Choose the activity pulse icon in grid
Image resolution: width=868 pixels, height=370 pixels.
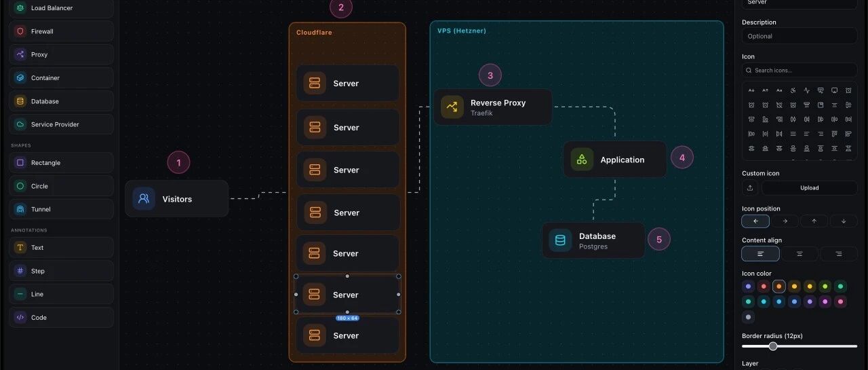click(807, 90)
